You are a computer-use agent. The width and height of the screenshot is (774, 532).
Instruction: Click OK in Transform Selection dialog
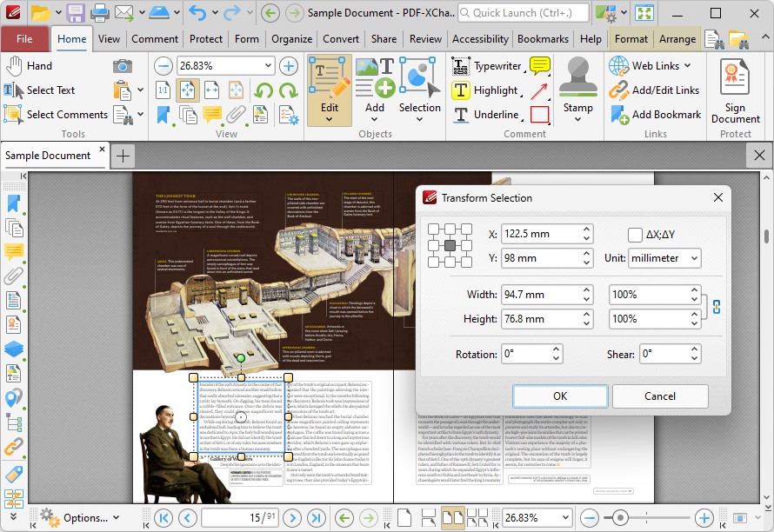[560, 396]
